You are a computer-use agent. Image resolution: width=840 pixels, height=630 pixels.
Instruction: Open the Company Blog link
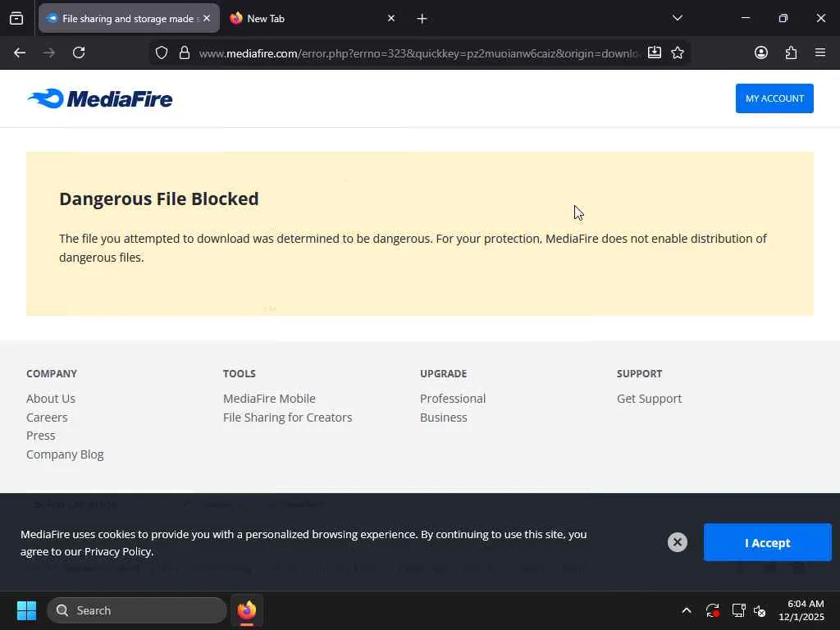pyautogui.click(x=65, y=454)
